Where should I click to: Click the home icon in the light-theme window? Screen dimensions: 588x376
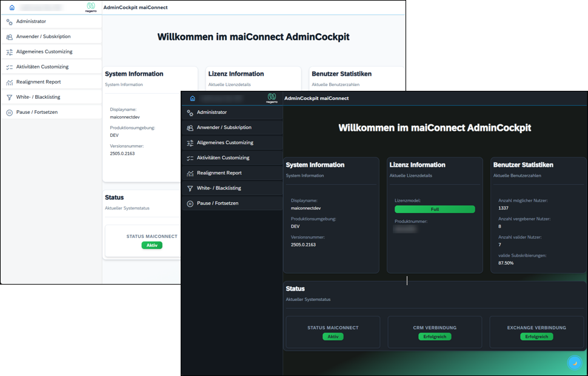(x=12, y=7)
